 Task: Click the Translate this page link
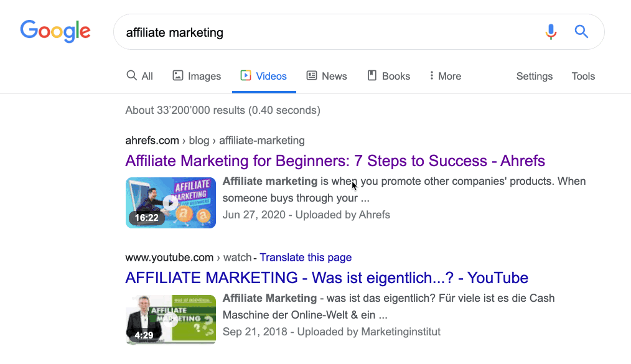[306, 258]
